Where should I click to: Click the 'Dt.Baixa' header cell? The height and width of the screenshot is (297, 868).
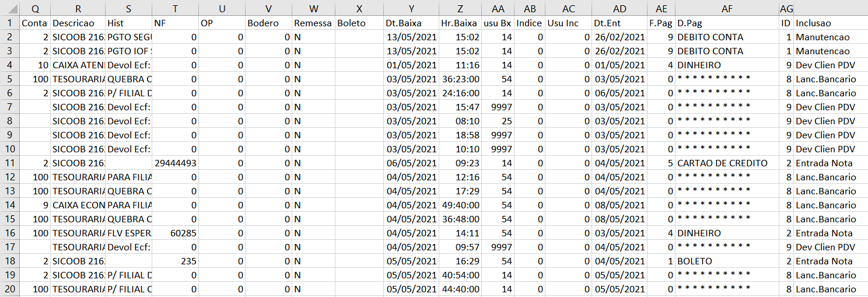pos(411,23)
